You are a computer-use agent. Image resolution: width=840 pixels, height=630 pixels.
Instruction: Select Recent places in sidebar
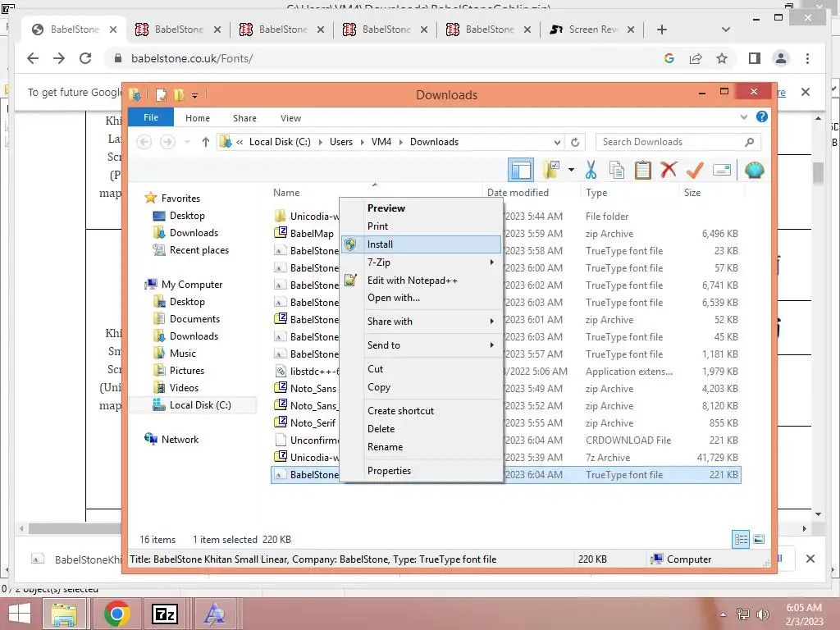tap(199, 250)
